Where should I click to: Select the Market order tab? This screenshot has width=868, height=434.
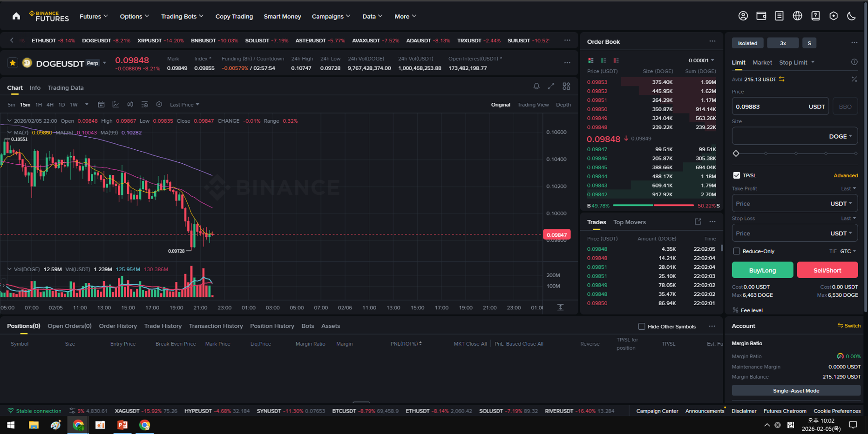tap(762, 62)
